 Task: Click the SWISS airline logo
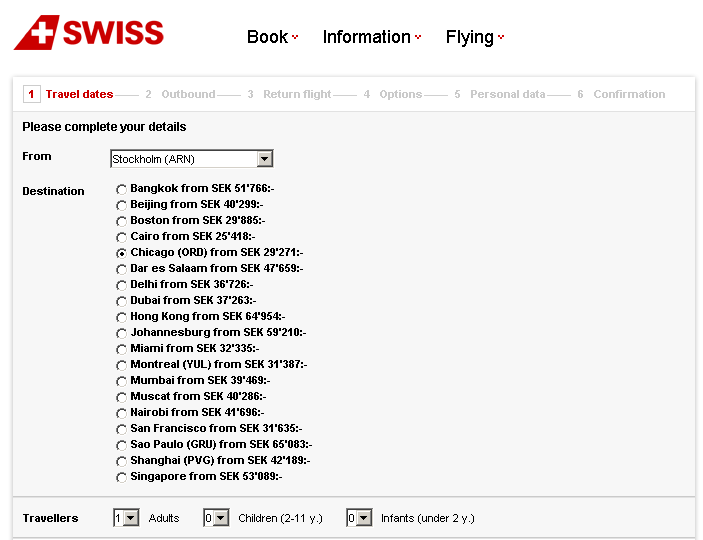89,33
